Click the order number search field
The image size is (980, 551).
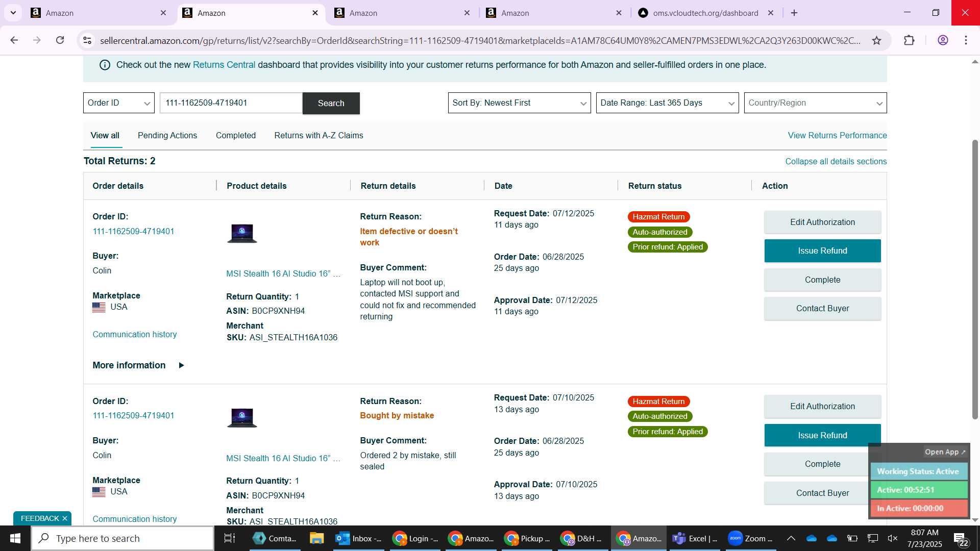pyautogui.click(x=231, y=103)
